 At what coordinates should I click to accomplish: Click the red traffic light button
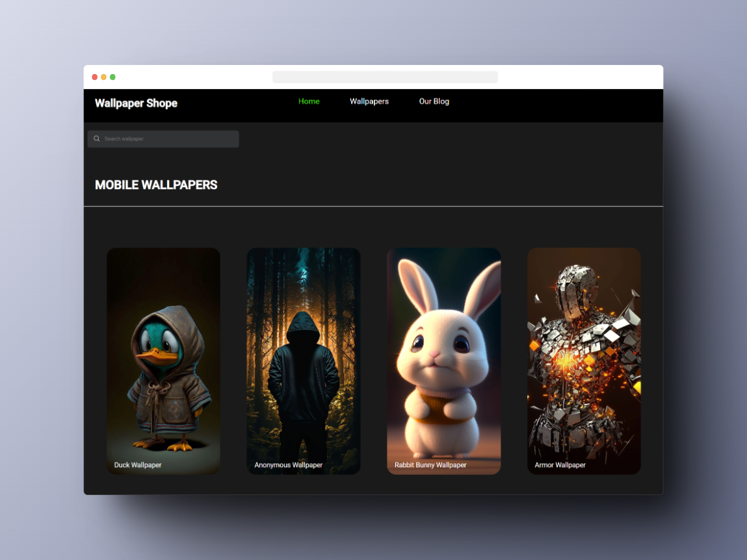tap(94, 76)
